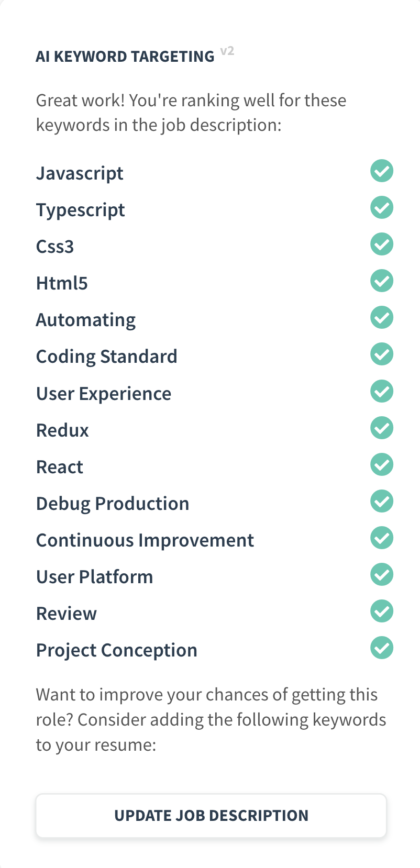The height and width of the screenshot is (868, 420).
Task: Select the checkmark next to React
Action: (382, 464)
